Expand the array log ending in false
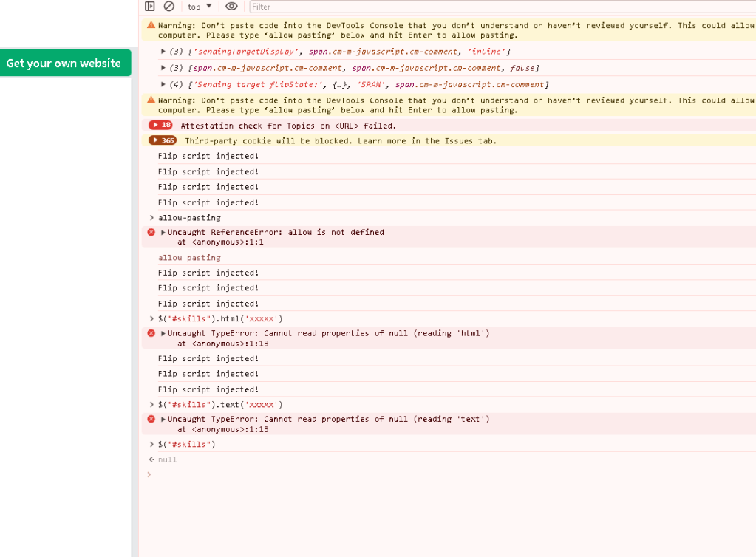Image resolution: width=756 pixels, height=557 pixels. [x=163, y=68]
